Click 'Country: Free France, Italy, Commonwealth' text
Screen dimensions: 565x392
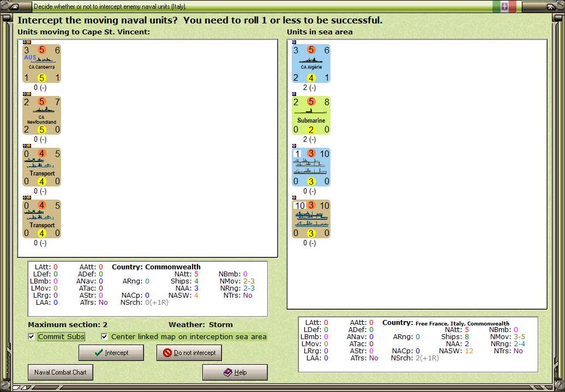(x=446, y=323)
